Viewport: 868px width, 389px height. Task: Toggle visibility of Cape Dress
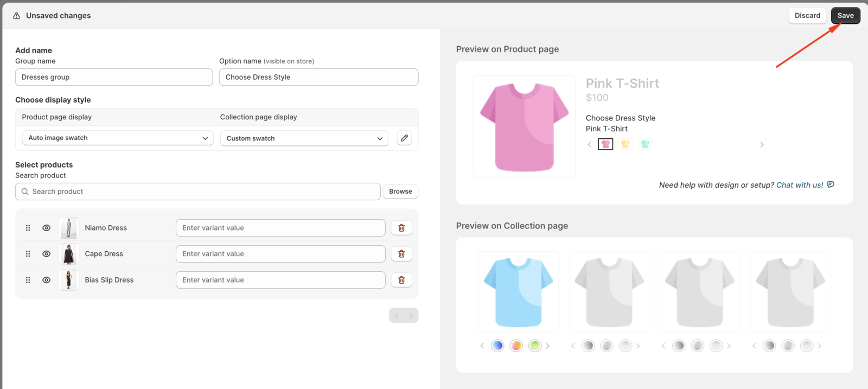pos(46,254)
